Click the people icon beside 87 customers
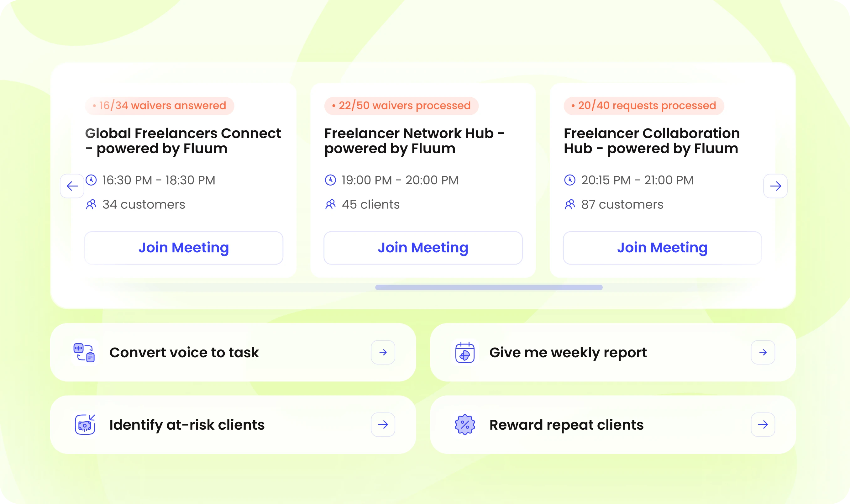The height and width of the screenshot is (504, 850). pos(569,204)
